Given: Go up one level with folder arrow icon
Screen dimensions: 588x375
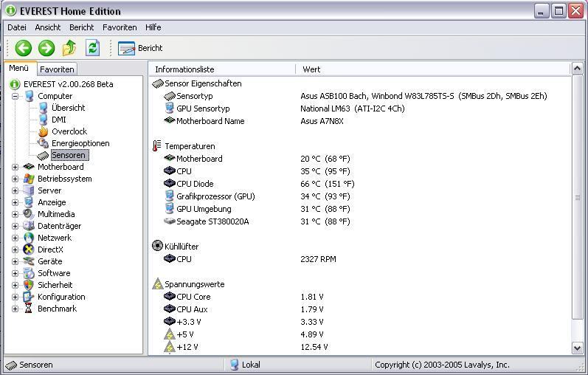Looking at the screenshot, I should pyautogui.click(x=69, y=48).
